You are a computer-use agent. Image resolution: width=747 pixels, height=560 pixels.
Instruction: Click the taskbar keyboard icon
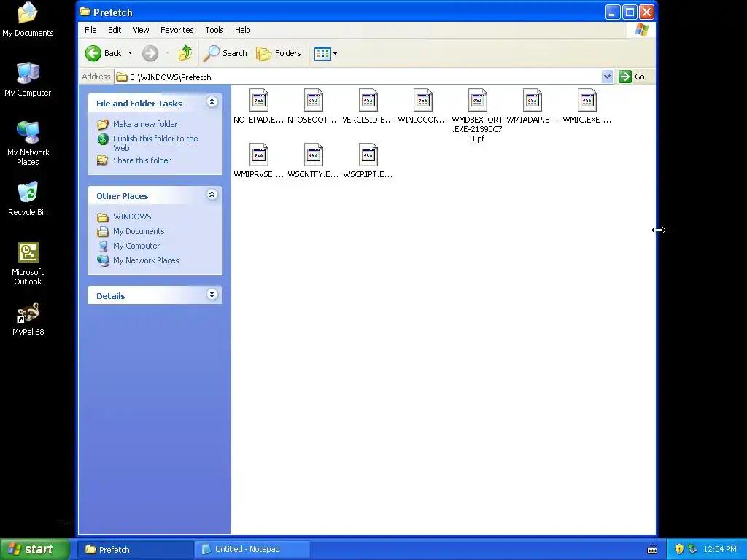(652, 550)
